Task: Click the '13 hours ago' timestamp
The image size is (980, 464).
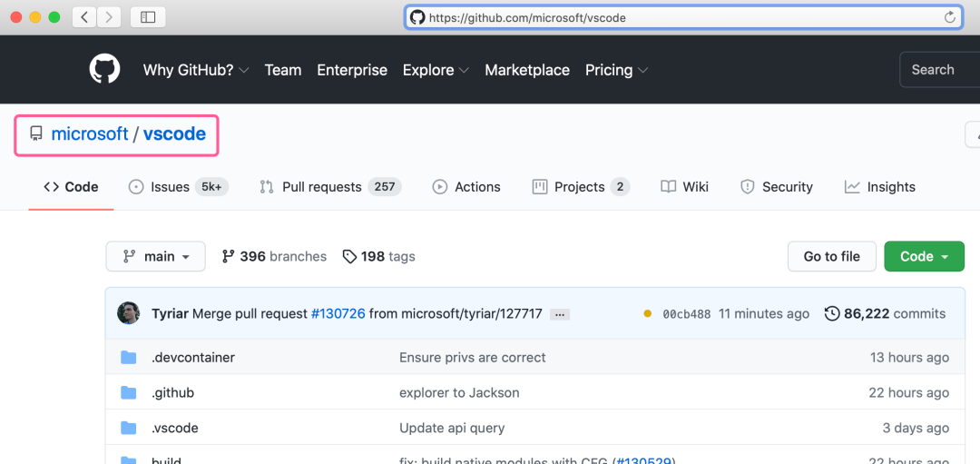Action: 909,358
